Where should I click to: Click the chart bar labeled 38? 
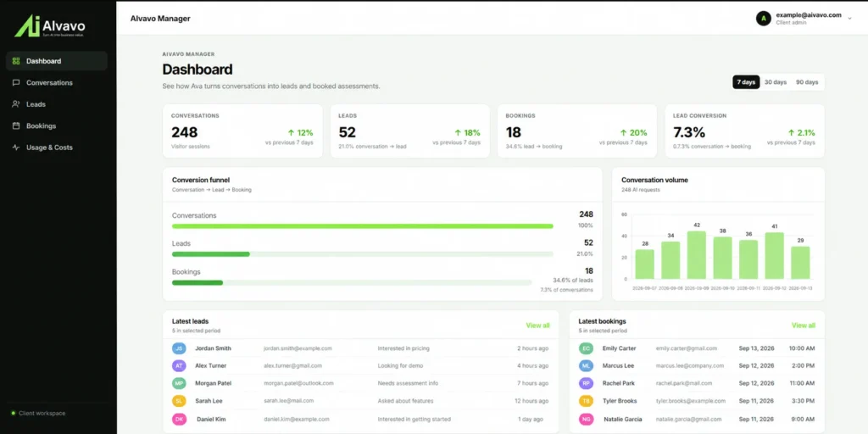coord(722,258)
